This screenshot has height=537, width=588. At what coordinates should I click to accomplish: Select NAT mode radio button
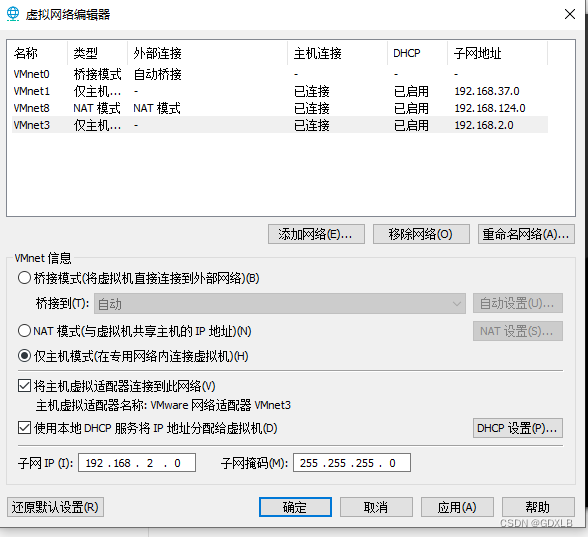[x=24, y=331]
